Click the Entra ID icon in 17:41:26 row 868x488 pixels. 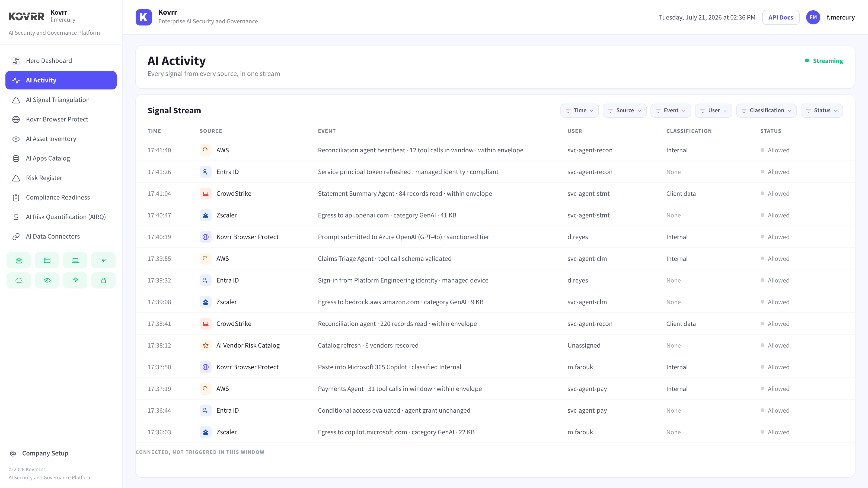pyautogui.click(x=206, y=172)
